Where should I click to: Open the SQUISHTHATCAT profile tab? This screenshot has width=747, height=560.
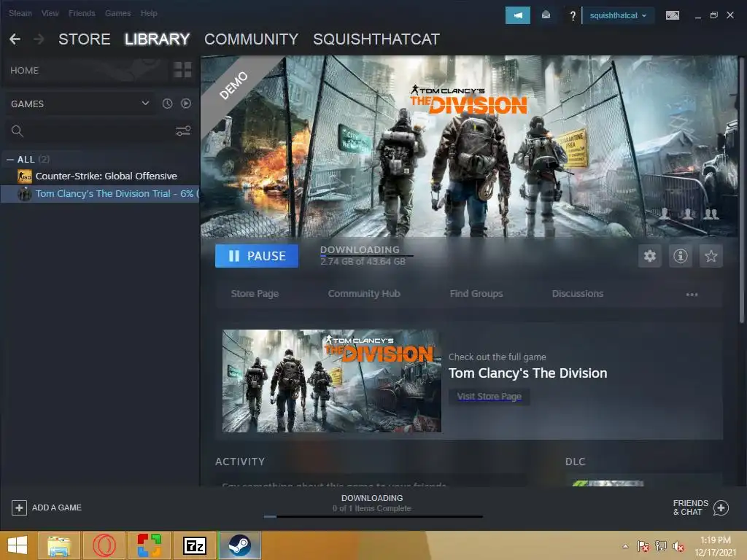tap(376, 39)
